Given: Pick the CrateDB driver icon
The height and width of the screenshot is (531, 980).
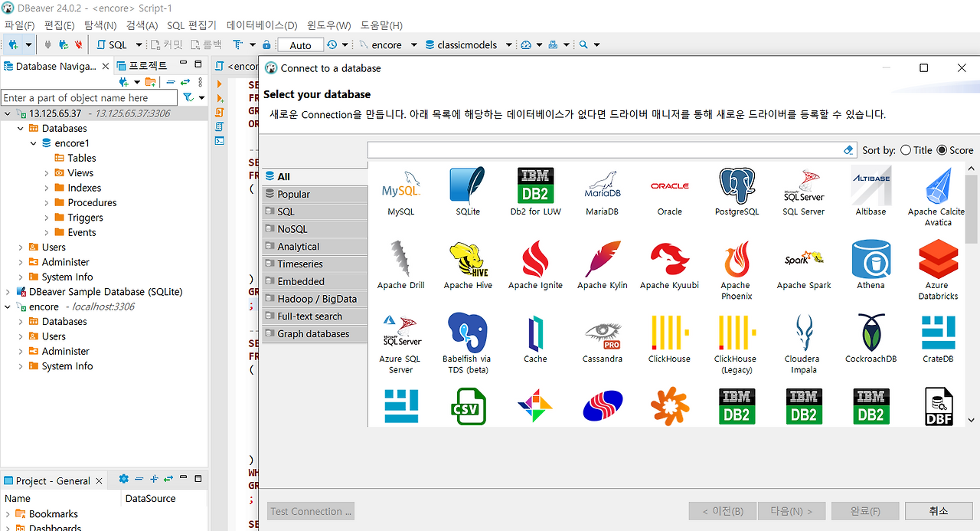Looking at the screenshot, I should tap(938, 339).
